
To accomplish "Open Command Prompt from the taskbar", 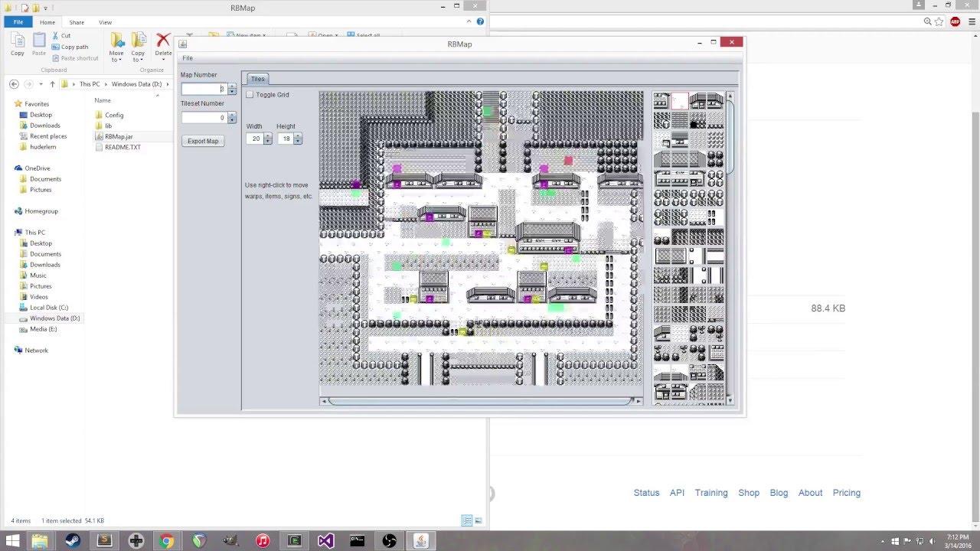I will point(357,541).
